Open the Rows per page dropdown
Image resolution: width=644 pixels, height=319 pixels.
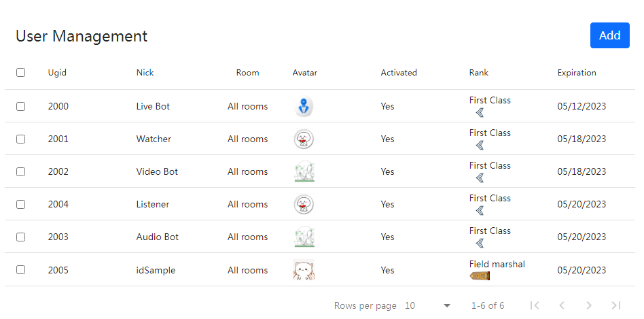point(427,305)
